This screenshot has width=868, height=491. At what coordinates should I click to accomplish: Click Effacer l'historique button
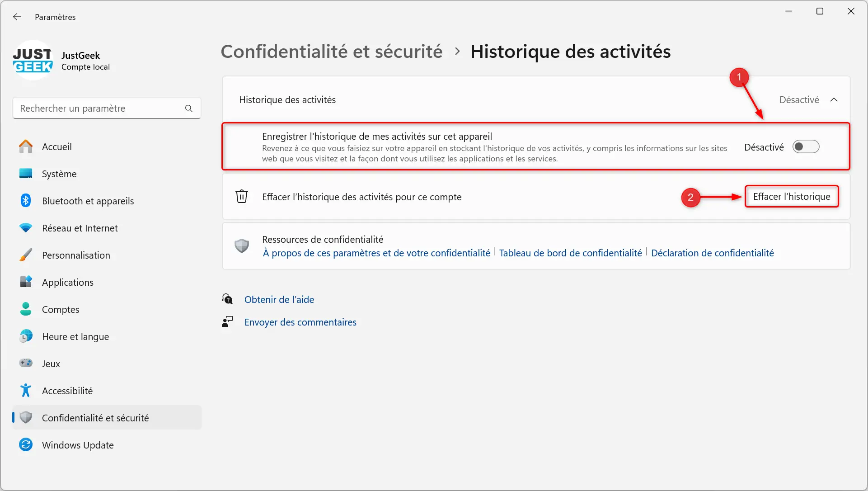point(792,197)
